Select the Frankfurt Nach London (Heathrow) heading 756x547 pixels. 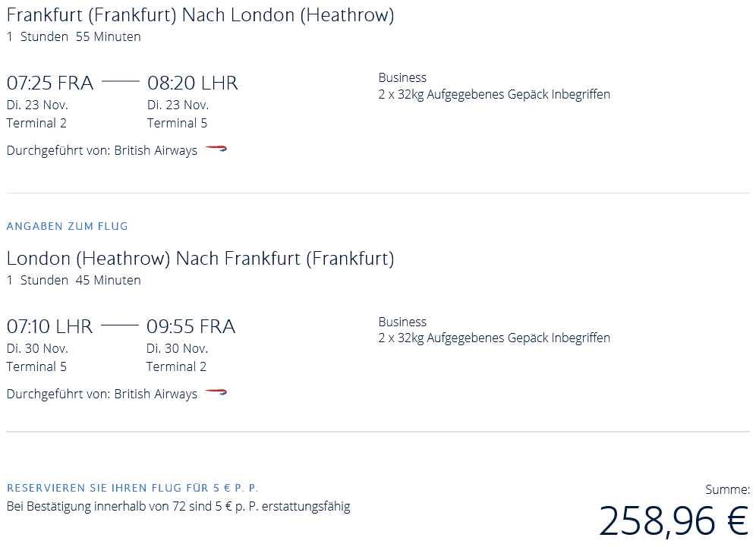(x=200, y=15)
